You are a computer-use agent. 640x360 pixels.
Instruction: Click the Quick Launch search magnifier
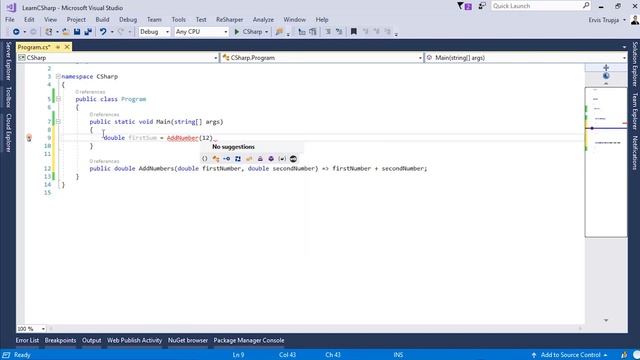[586, 5]
